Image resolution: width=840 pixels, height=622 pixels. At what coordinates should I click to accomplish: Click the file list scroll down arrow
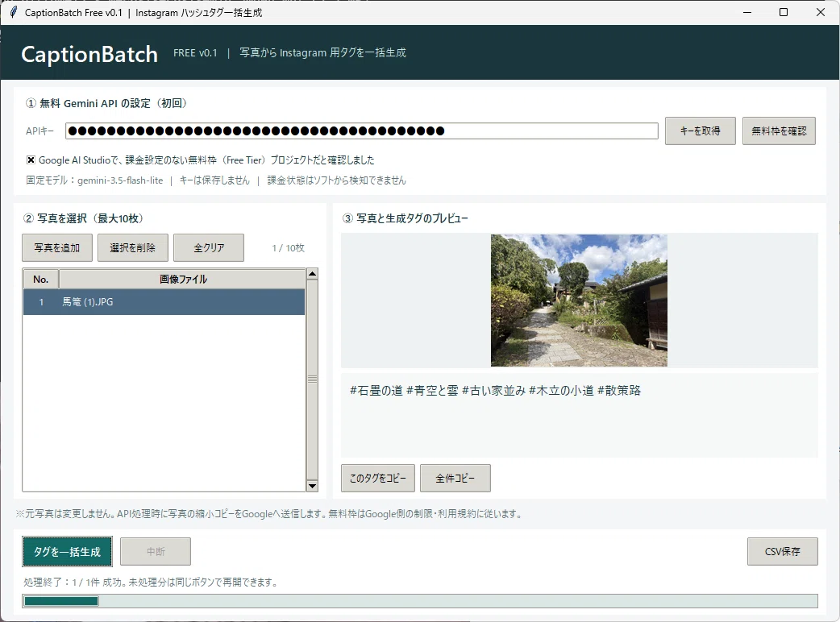click(312, 486)
